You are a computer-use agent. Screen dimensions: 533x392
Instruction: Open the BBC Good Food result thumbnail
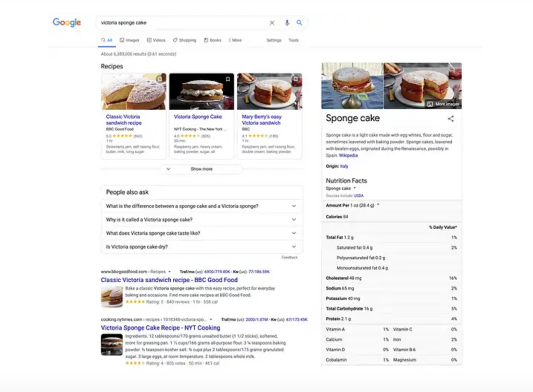112,296
